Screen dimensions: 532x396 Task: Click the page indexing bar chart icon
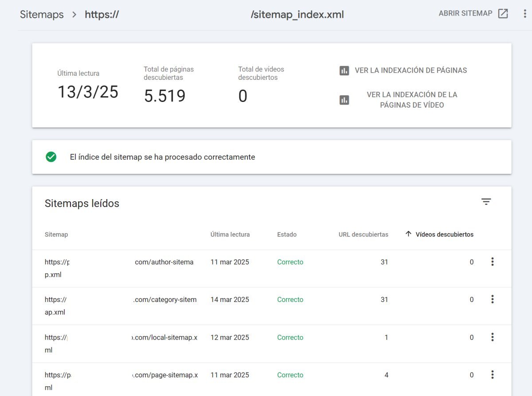coord(344,71)
